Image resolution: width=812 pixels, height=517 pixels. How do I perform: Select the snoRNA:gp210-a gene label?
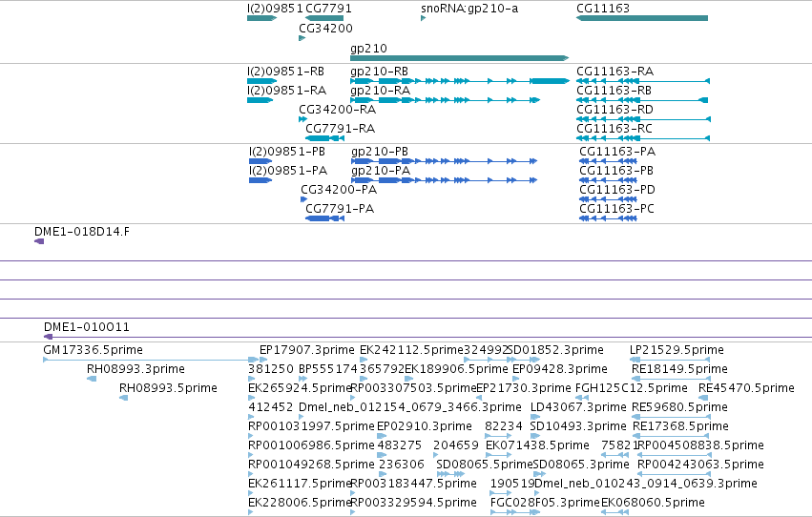469,9
